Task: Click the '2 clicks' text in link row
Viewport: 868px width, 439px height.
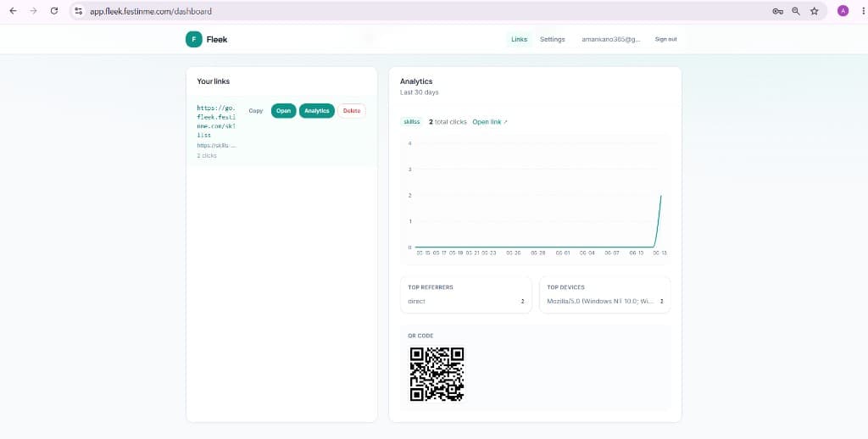Action: pyautogui.click(x=207, y=156)
